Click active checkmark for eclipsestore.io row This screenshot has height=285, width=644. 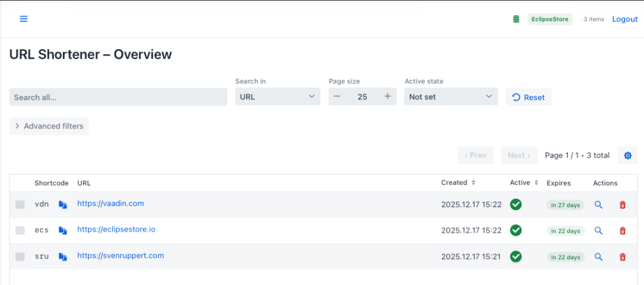(x=516, y=230)
